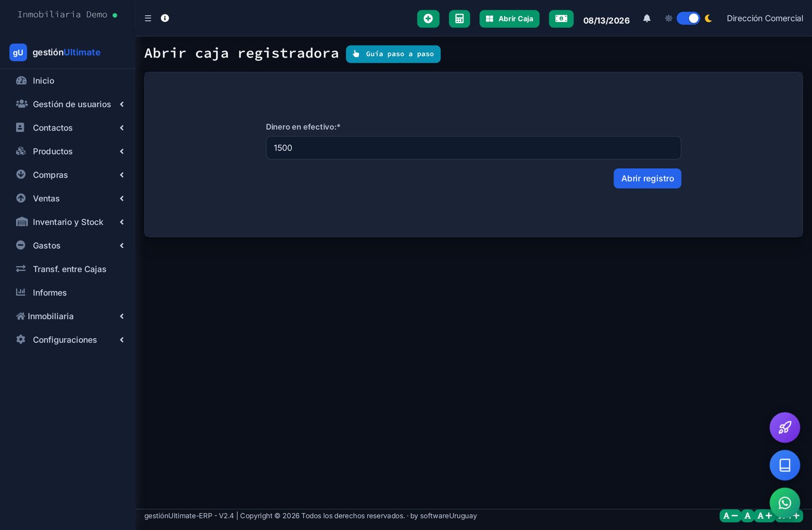Click the gestiónUltimate brand name
Image resolution: width=812 pixels, height=530 pixels.
67,52
